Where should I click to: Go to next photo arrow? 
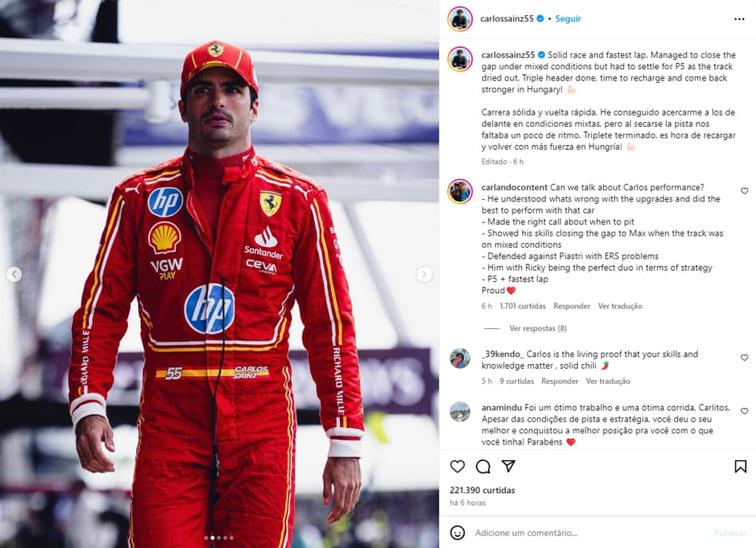(x=424, y=274)
